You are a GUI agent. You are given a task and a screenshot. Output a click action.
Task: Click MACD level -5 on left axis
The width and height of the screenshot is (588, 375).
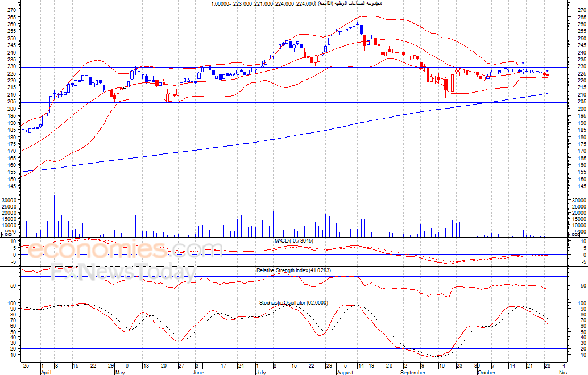coord(13,262)
